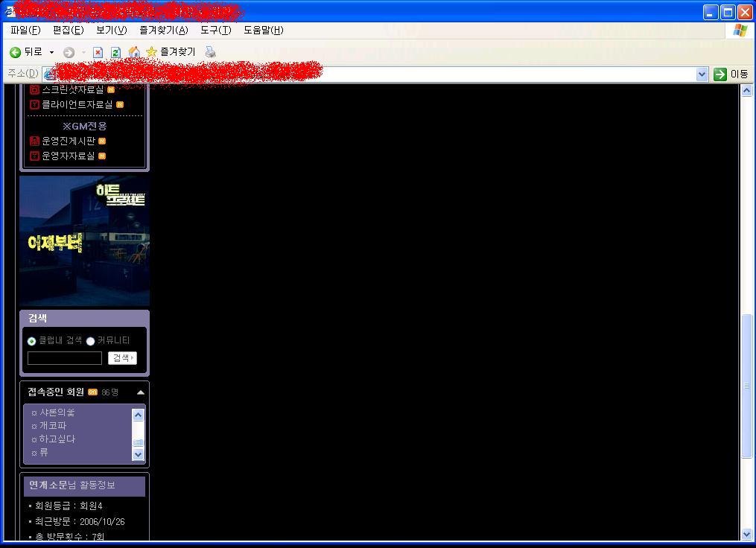Viewport: 756px width, 548px height.
Task: Open the Forward button history dropdown
Action: pos(83,53)
